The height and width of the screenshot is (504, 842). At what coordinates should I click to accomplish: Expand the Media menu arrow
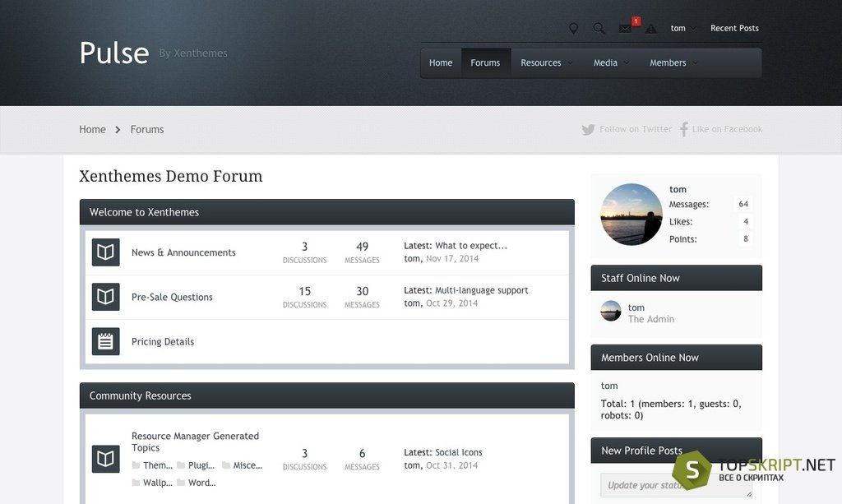(x=626, y=62)
